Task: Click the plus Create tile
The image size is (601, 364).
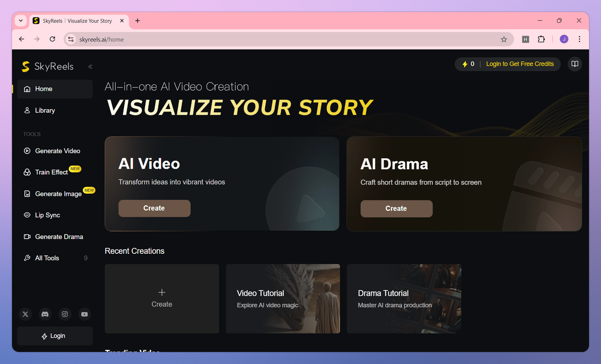Action: click(x=162, y=298)
